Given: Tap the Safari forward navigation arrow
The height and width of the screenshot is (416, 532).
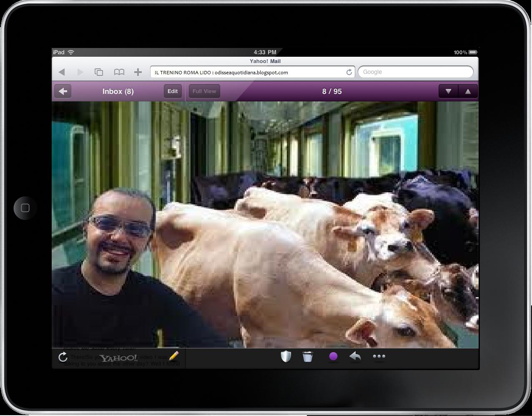Looking at the screenshot, I should coord(80,72).
